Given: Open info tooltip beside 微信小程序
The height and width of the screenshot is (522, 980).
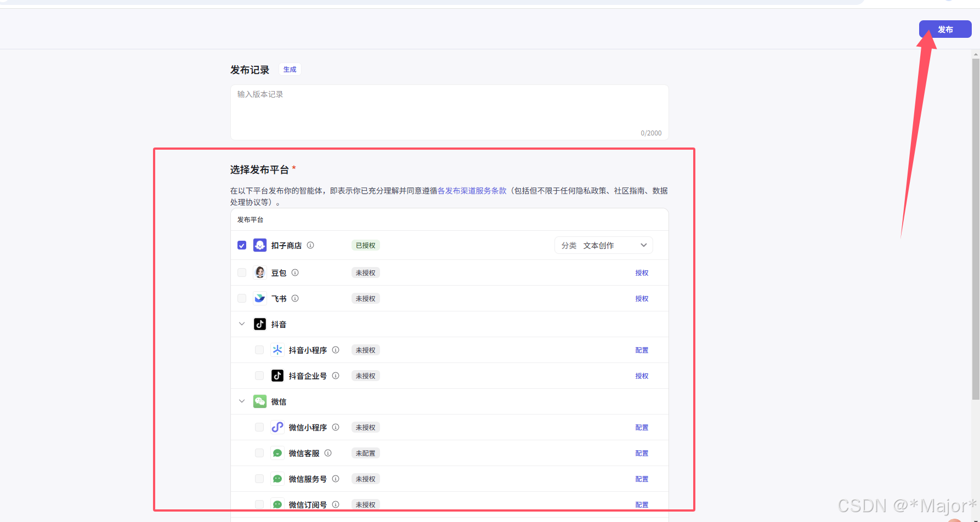Looking at the screenshot, I should [x=336, y=427].
